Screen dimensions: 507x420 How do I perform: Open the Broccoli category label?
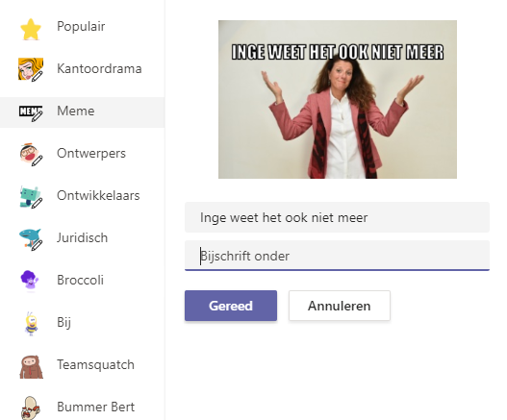pyautogui.click(x=80, y=280)
